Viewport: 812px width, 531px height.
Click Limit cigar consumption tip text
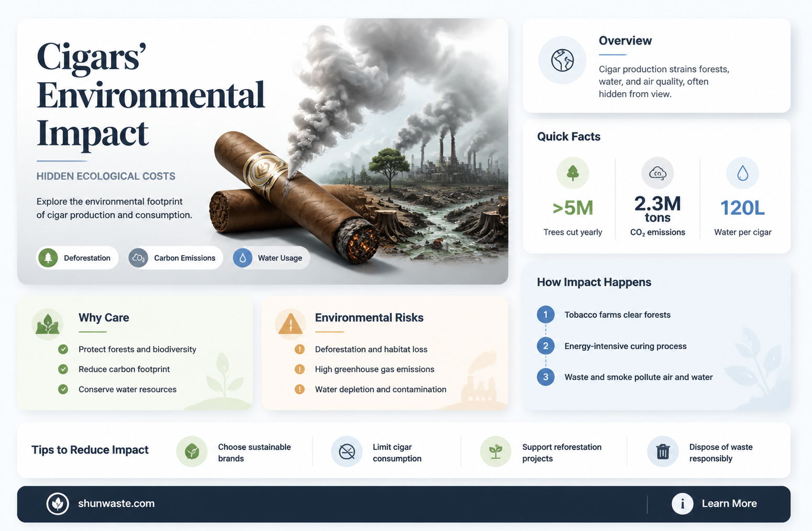click(397, 452)
